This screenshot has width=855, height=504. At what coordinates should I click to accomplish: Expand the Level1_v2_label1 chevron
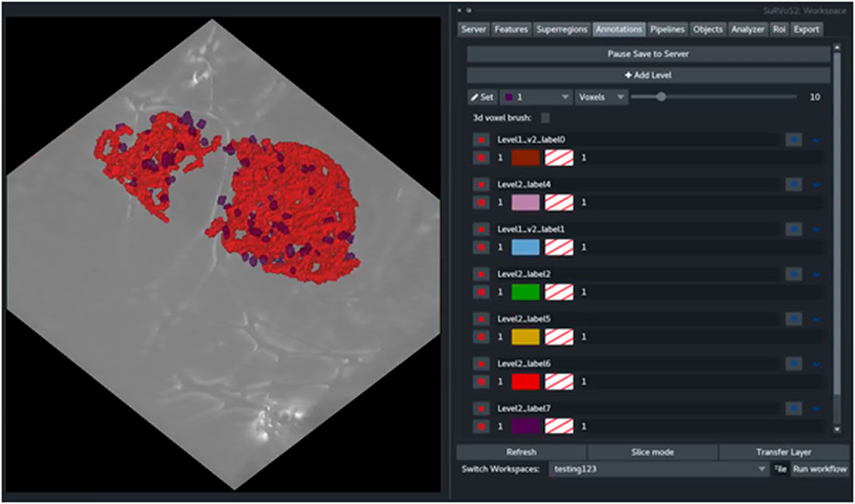pos(816,230)
